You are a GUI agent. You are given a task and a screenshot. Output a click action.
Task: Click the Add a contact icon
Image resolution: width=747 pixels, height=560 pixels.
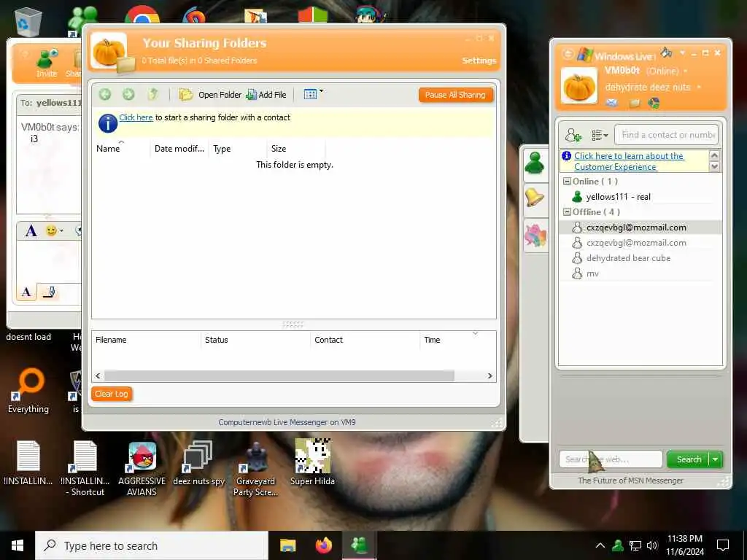(x=573, y=135)
